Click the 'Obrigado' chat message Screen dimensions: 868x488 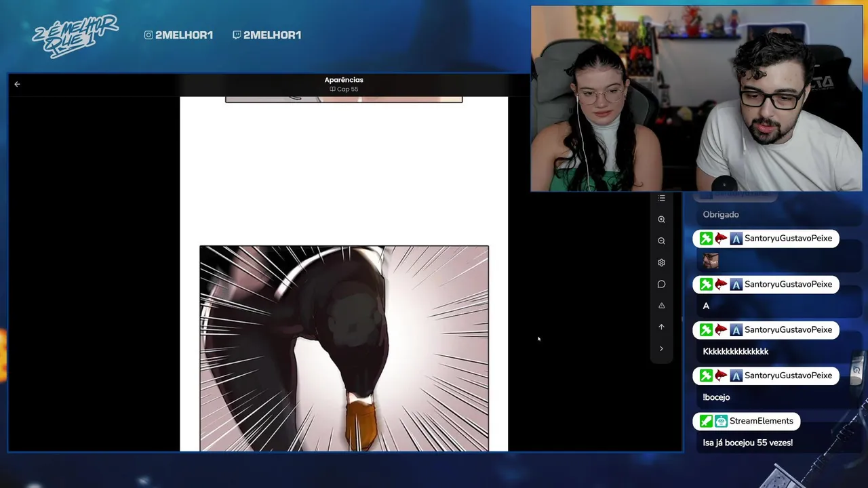click(721, 214)
